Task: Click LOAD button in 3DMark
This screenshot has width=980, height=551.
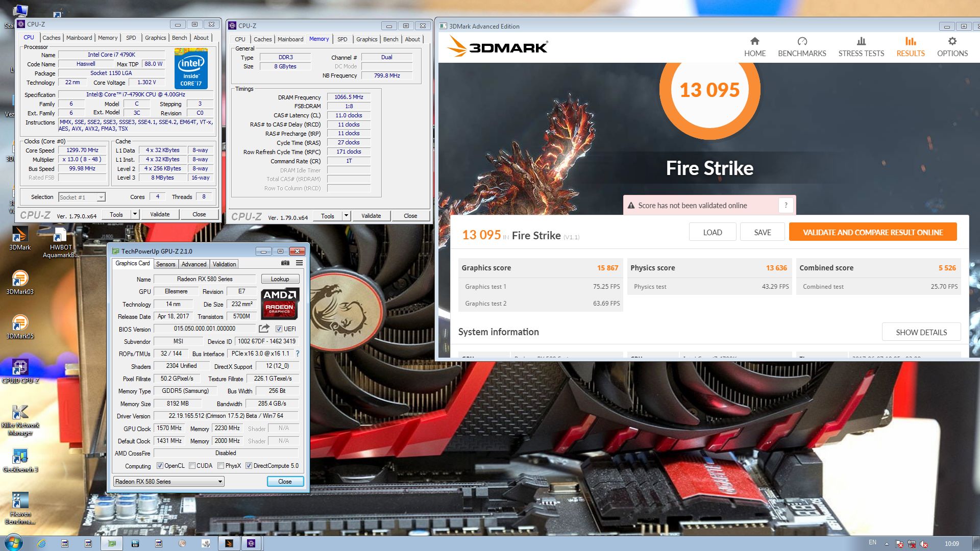Action: (x=713, y=232)
